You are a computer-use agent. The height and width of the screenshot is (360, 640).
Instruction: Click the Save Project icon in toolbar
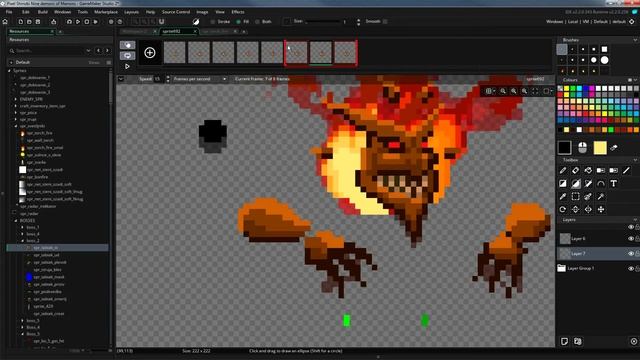point(38,22)
